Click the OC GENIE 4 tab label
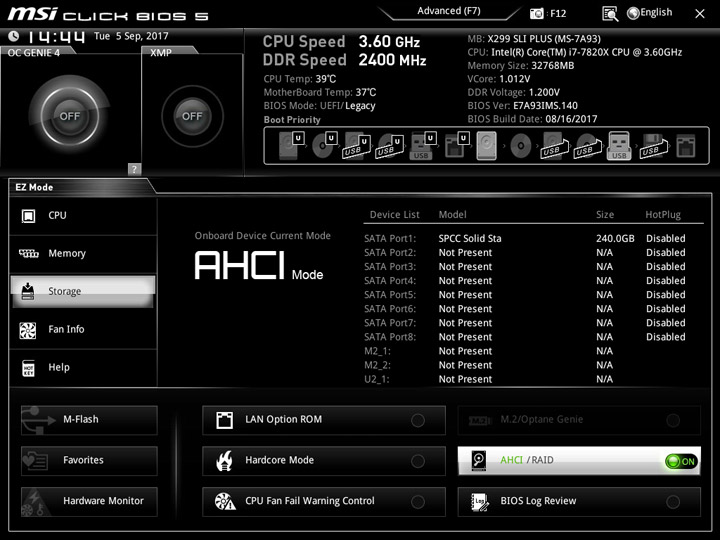The height and width of the screenshot is (540, 720). pyautogui.click(x=34, y=52)
